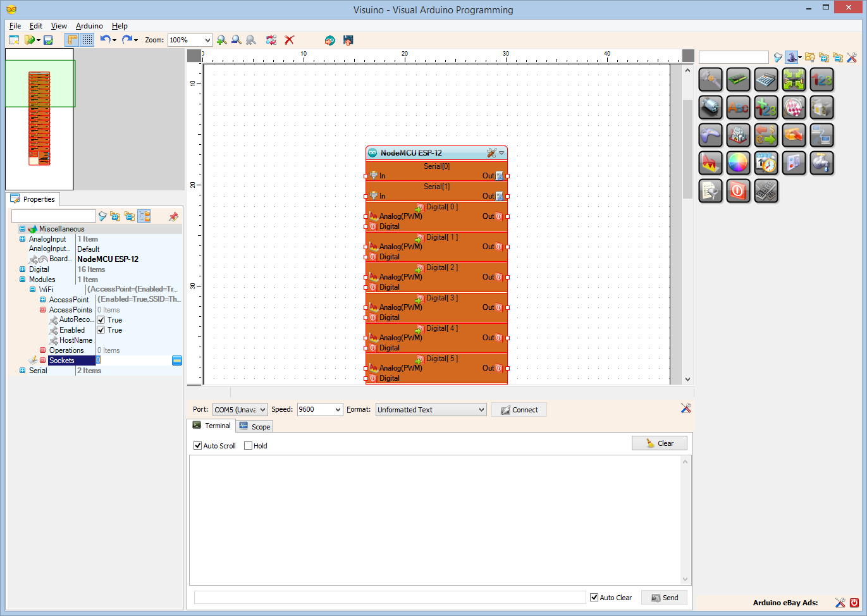Select the ABC Text components category
867x616 pixels.
738,108
